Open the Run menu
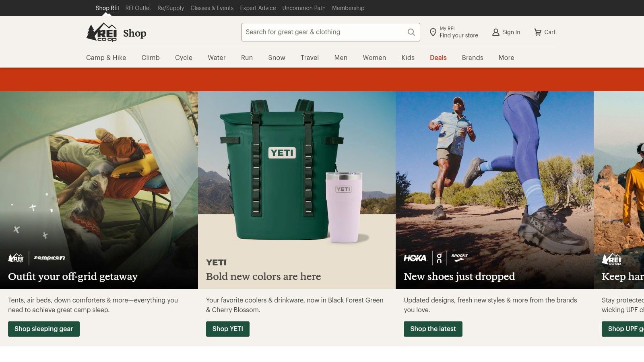 (247, 58)
